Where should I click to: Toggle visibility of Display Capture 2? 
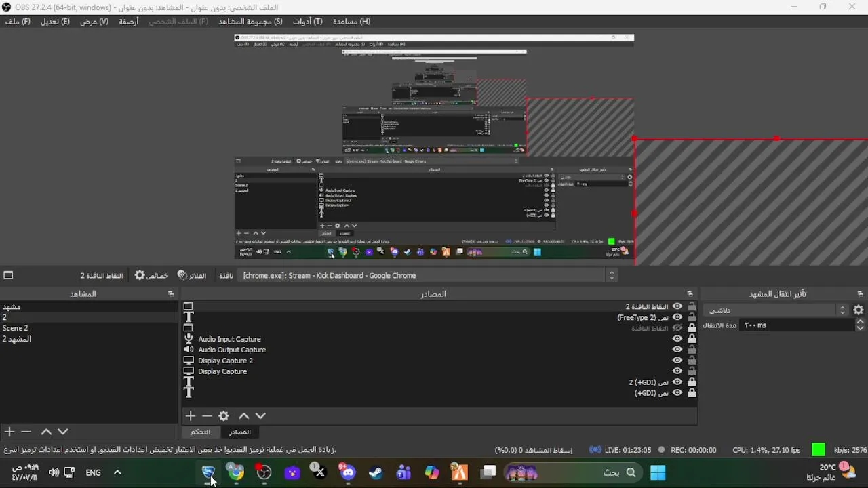[x=677, y=361]
